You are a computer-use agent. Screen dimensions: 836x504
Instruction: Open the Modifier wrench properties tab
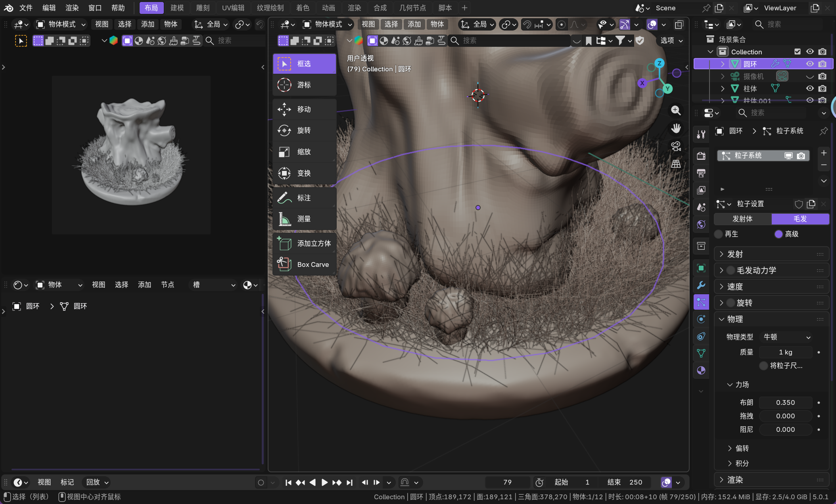[x=701, y=285]
